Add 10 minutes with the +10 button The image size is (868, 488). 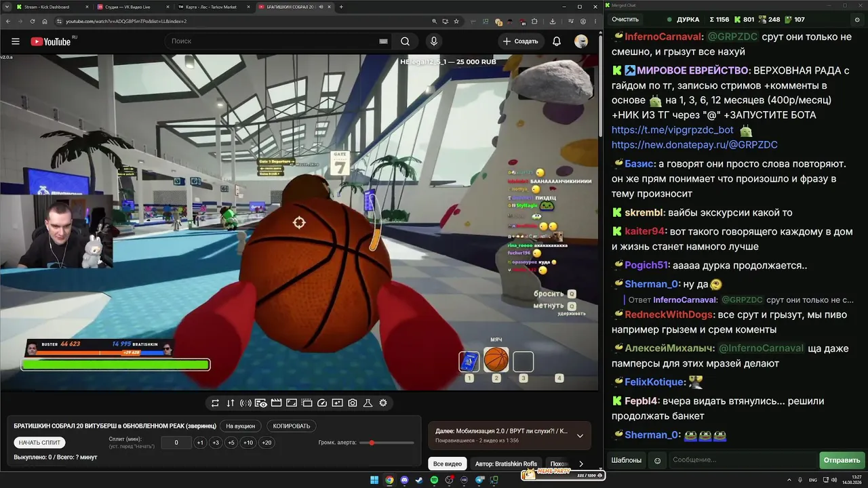248,443
